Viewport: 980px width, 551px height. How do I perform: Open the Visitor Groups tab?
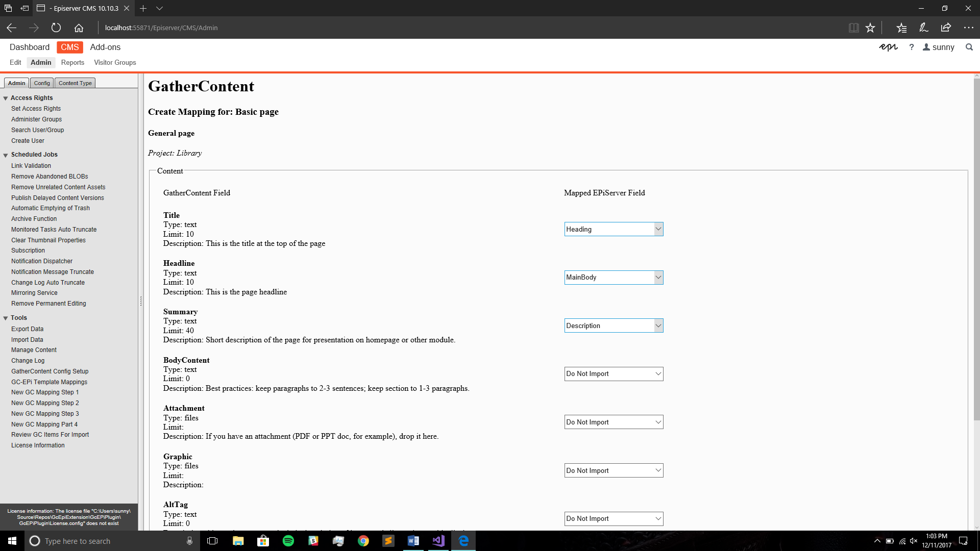tap(115, 62)
